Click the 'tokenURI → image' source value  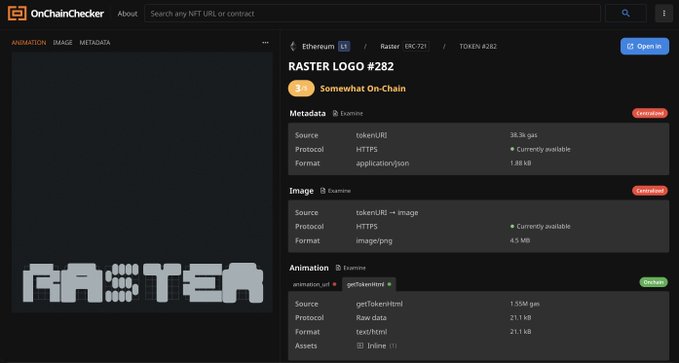(387, 213)
